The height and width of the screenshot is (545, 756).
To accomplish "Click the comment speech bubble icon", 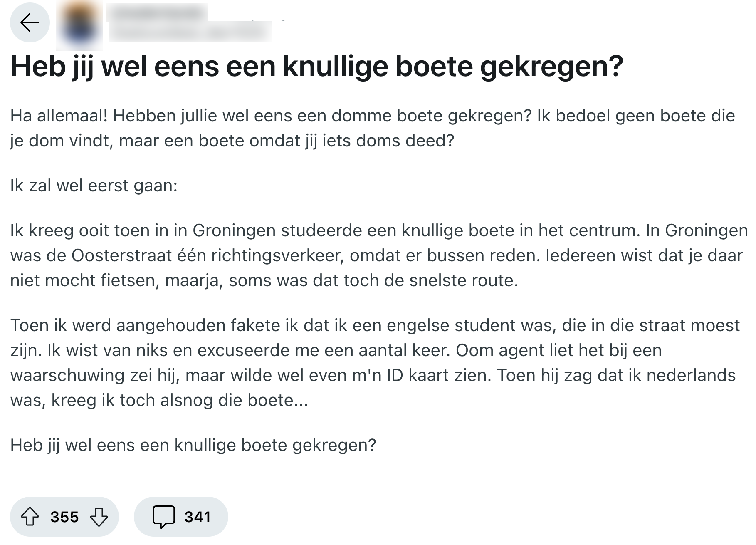I will (163, 517).
